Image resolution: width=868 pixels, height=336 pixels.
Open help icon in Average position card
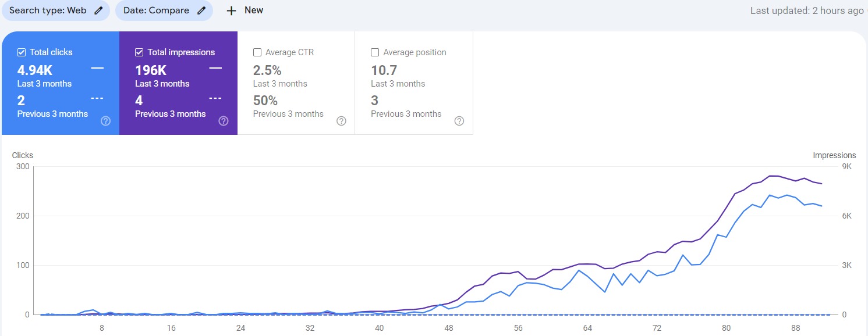(459, 121)
